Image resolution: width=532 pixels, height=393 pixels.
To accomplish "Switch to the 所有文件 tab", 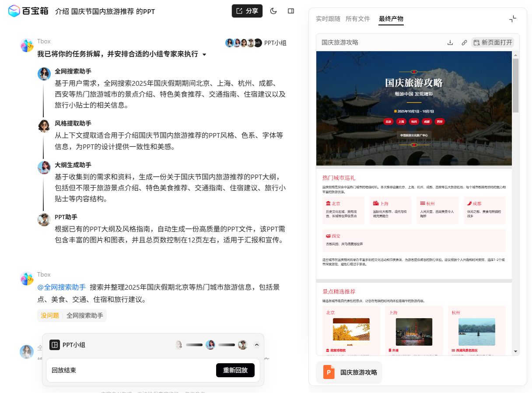I will tap(357, 19).
